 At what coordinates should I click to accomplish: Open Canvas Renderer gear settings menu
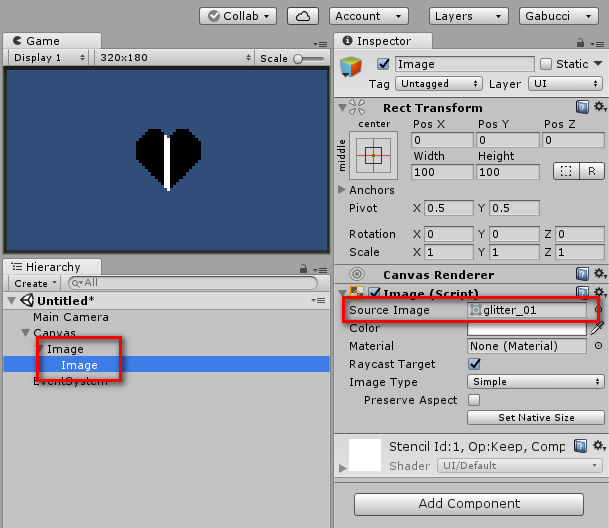click(x=599, y=274)
